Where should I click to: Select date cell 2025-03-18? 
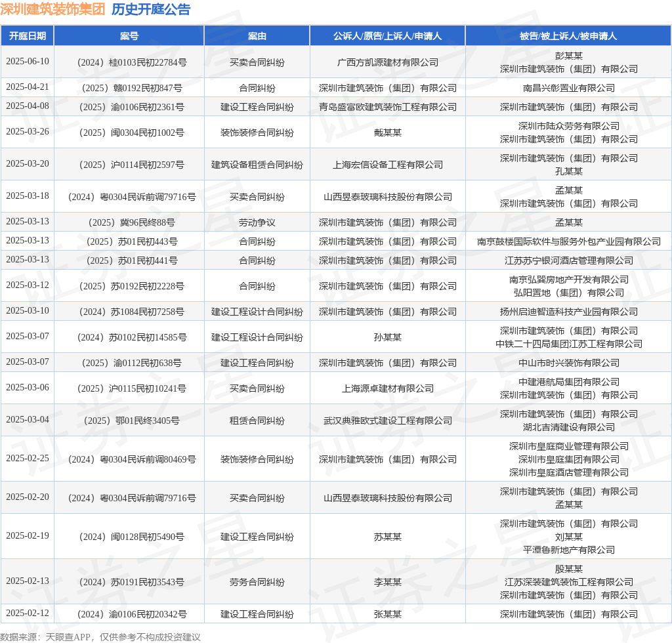click(x=28, y=196)
